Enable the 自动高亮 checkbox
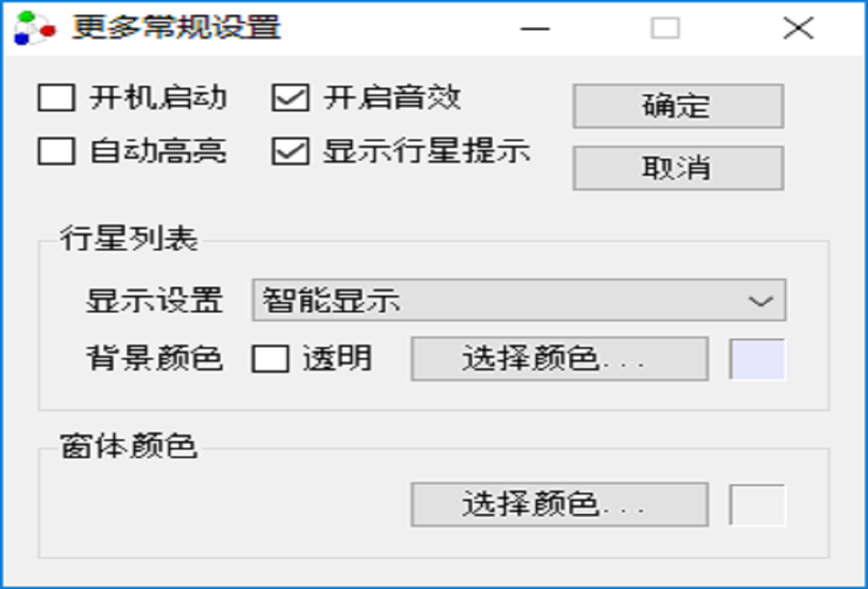The width and height of the screenshot is (868, 589). [x=56, y=151]
